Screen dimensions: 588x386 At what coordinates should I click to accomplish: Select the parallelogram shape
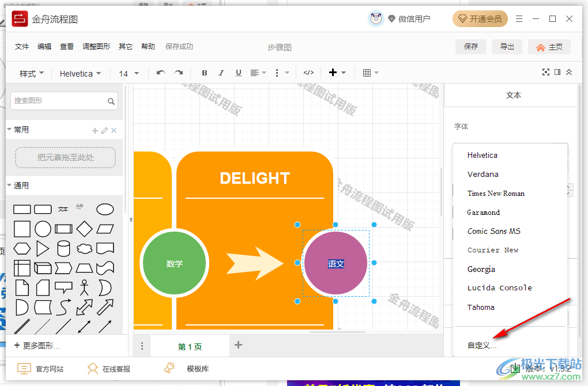click(x=105, y=229)
